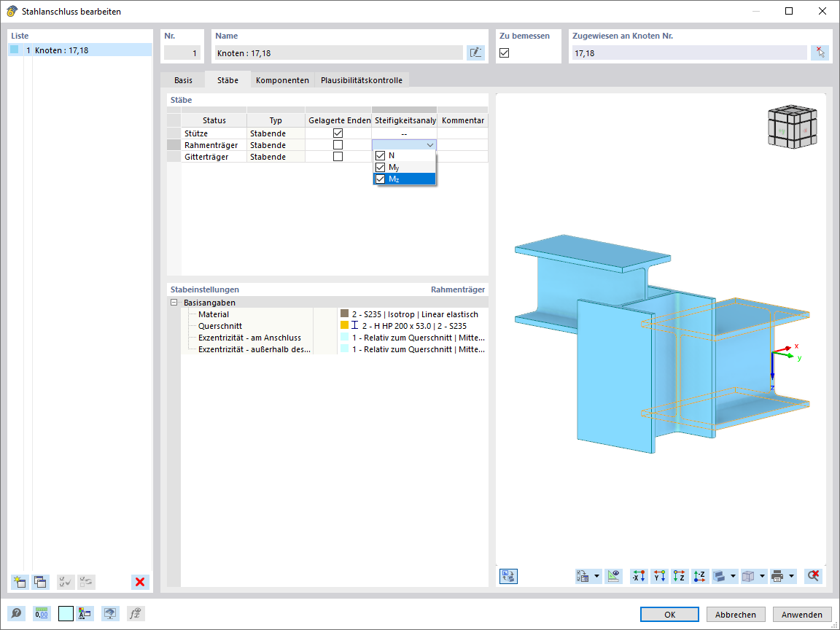Screen dimensions: 840x630
Task: Delete the selected joint with the red X
Action: coord(140,582)
